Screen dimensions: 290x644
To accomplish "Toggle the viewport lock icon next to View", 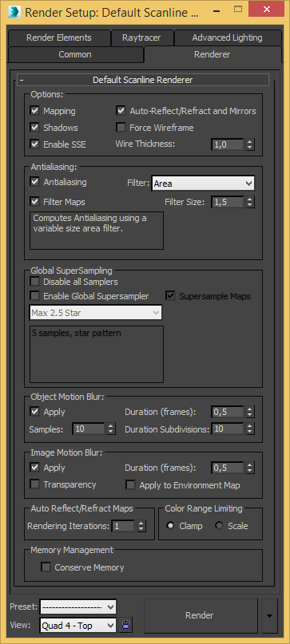I will coord(126,625).
